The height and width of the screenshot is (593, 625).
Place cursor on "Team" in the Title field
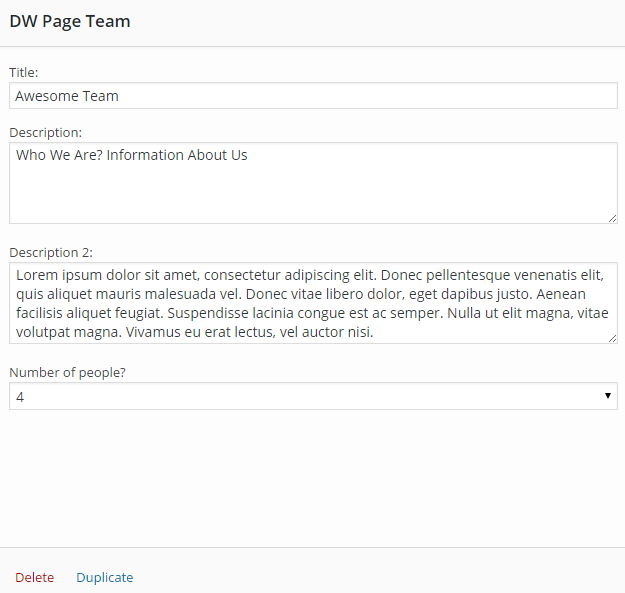click(100, 96)
